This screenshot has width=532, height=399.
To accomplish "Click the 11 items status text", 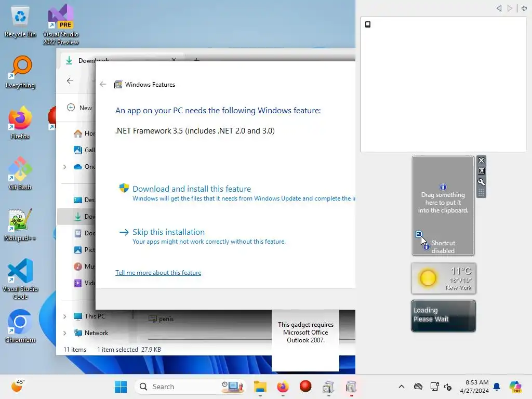I will [75, 349].
